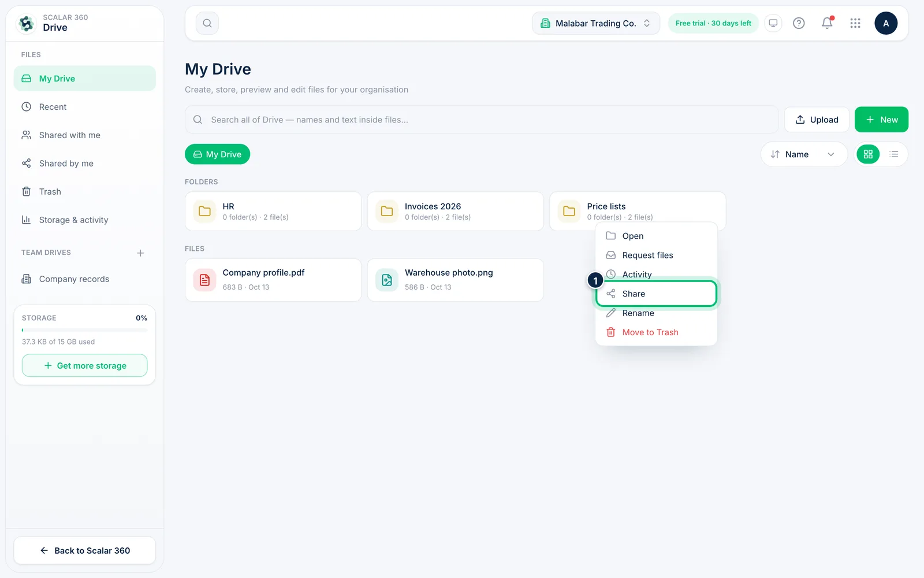The width and height of the screenshot is (924, 578).
Task: Open the Name sort dropdown
Action: tap(804, 154)
